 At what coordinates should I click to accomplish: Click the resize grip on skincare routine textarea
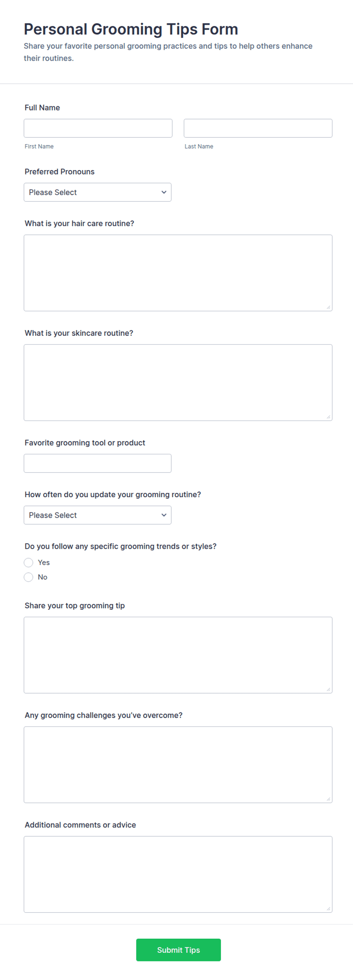328,417
